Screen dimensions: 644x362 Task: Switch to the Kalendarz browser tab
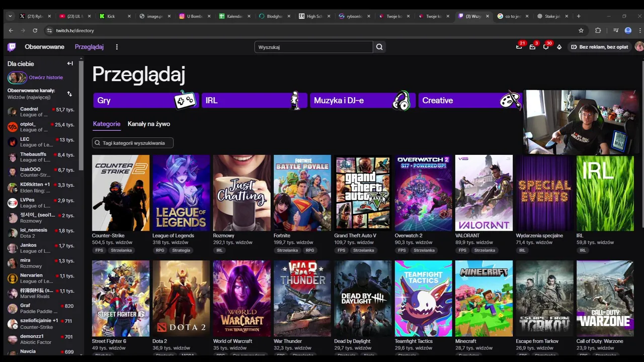point(234,16)
